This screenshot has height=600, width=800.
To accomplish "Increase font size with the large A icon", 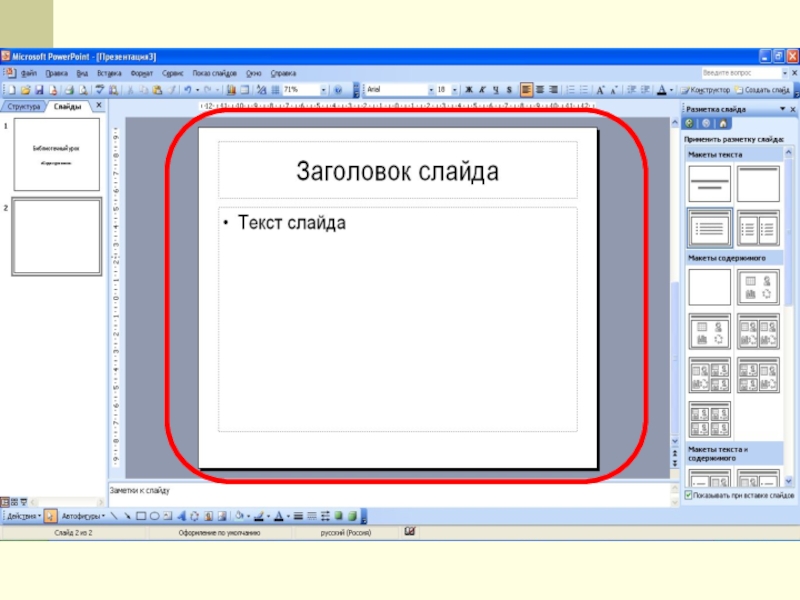I will tap(601, 90).
